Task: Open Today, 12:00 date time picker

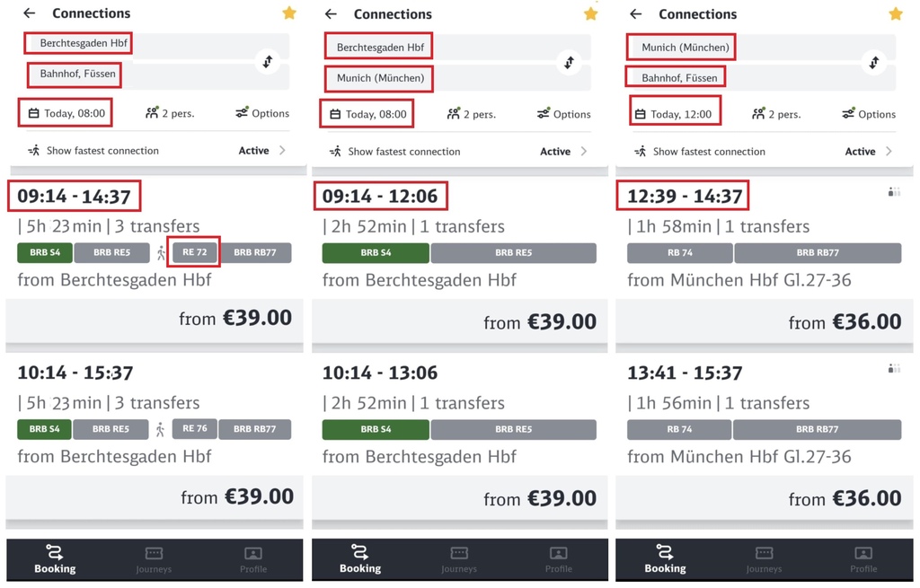Action: (x=675, y=114)
